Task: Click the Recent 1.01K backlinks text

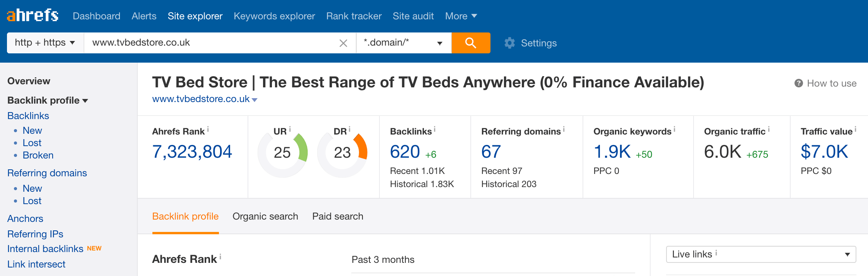Action: point(417,171)
